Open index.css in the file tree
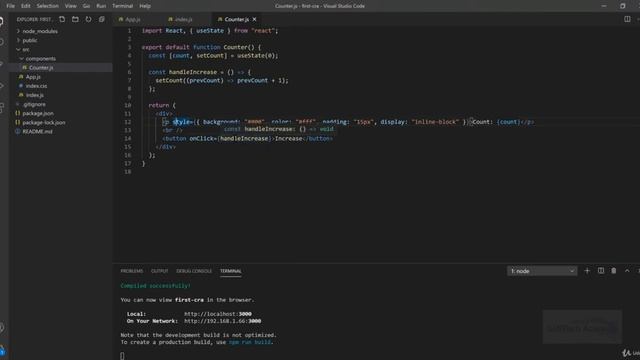Screen dimensions: 640x360 pyautogui.click(x=36, y=86)
